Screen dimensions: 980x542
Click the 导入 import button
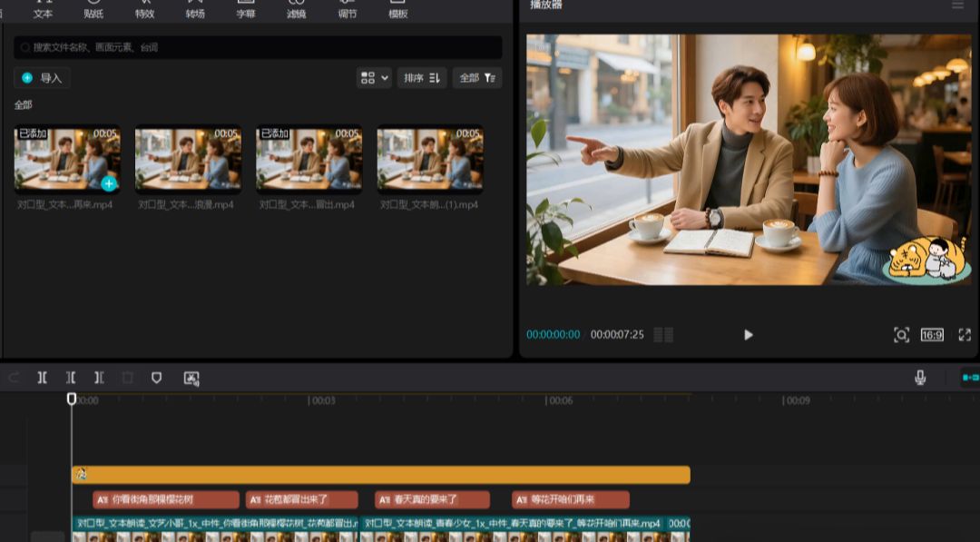(43, 78)
